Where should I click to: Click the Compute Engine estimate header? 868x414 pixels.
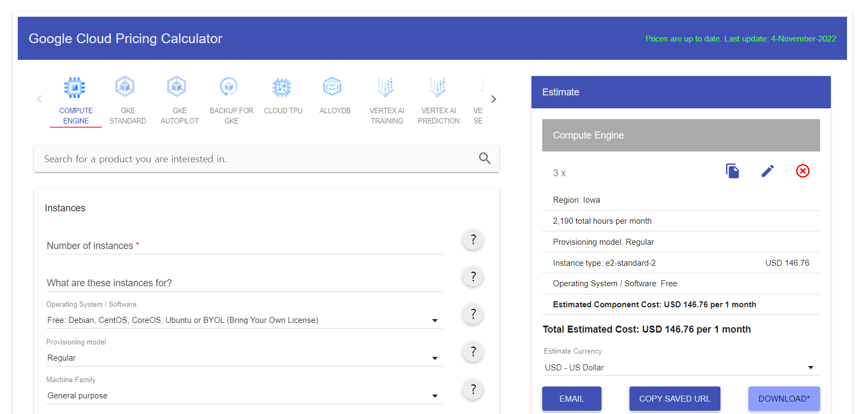pos(681,135)
